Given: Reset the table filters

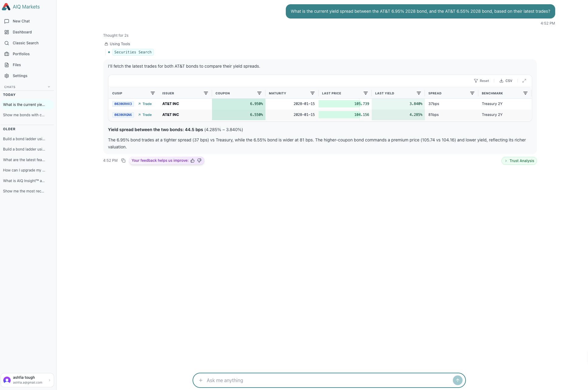Looking at the screenshot, I should [481, 81].
